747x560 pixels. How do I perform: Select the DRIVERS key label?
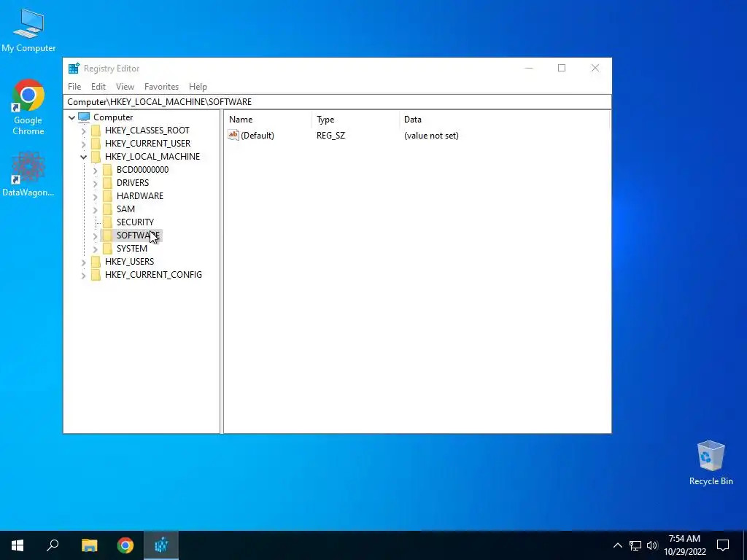133,183
